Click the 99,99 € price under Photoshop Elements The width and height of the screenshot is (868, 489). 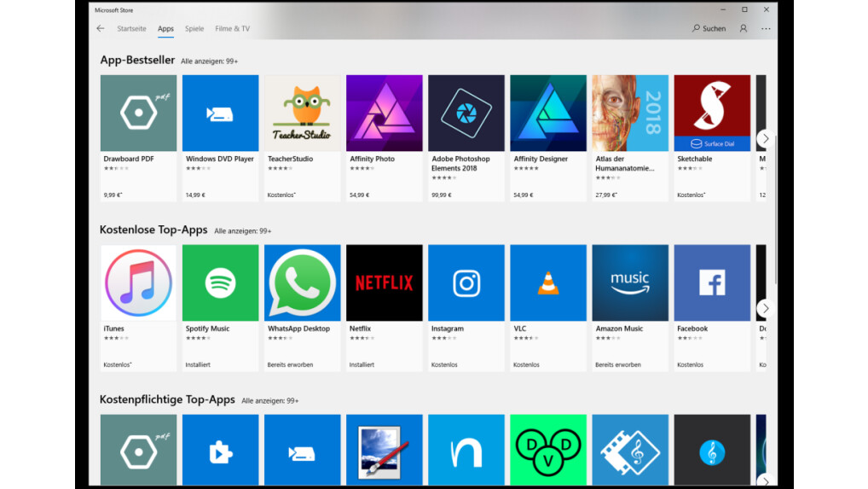(441, 195)
